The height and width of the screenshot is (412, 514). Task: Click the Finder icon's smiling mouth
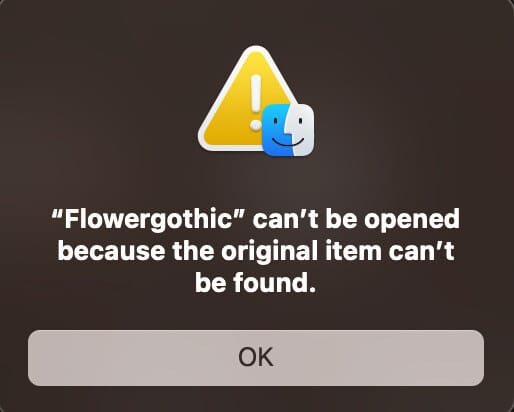[287, 142]
